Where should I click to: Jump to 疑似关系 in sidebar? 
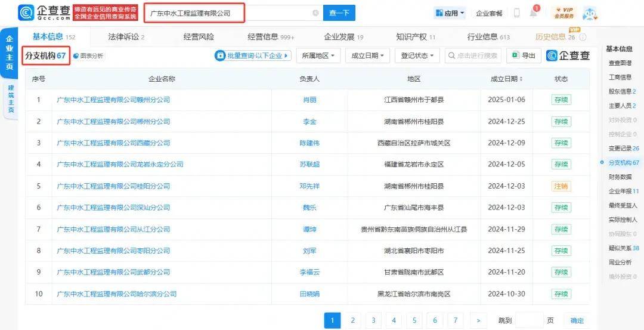click(x=624, y=248)
